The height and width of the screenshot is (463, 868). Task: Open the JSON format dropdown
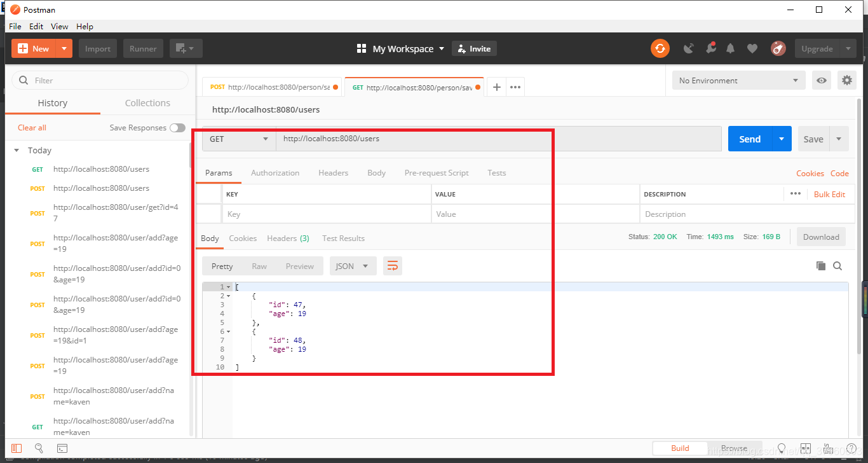(353, 266)
